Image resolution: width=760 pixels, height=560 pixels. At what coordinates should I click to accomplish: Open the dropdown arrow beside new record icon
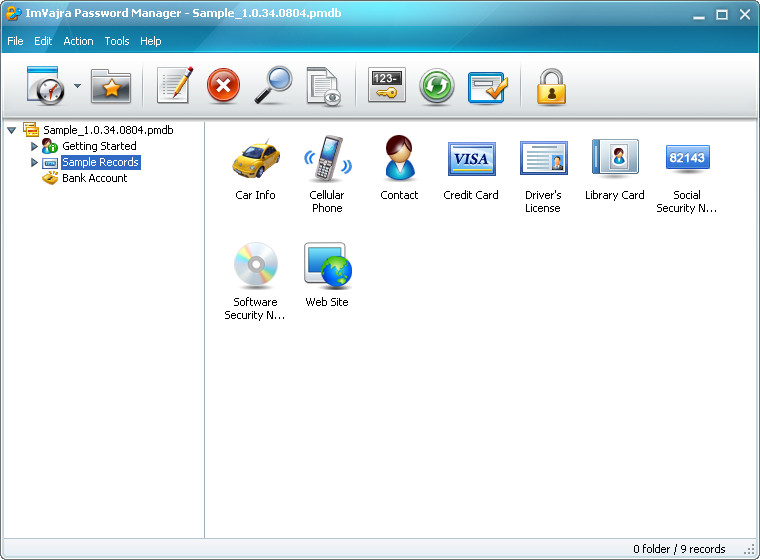[78, 86]
